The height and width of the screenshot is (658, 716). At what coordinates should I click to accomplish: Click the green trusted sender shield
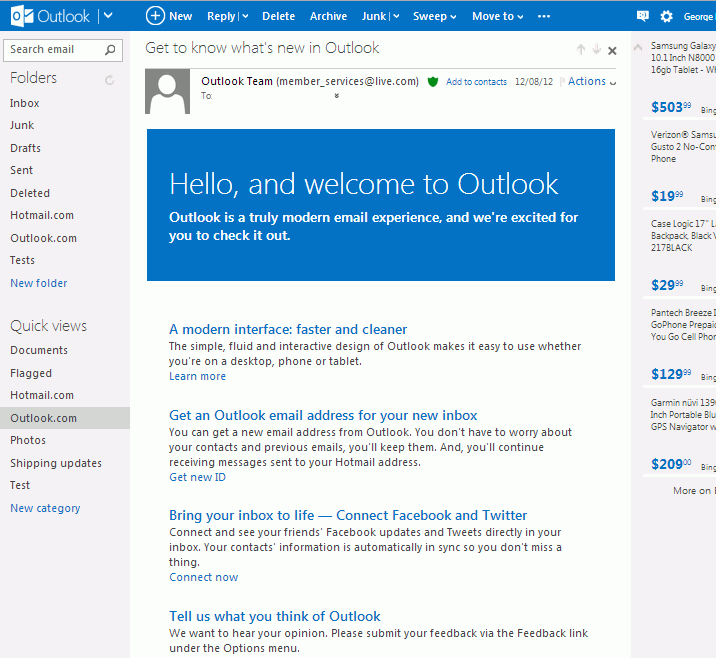(x=433, y=82)
